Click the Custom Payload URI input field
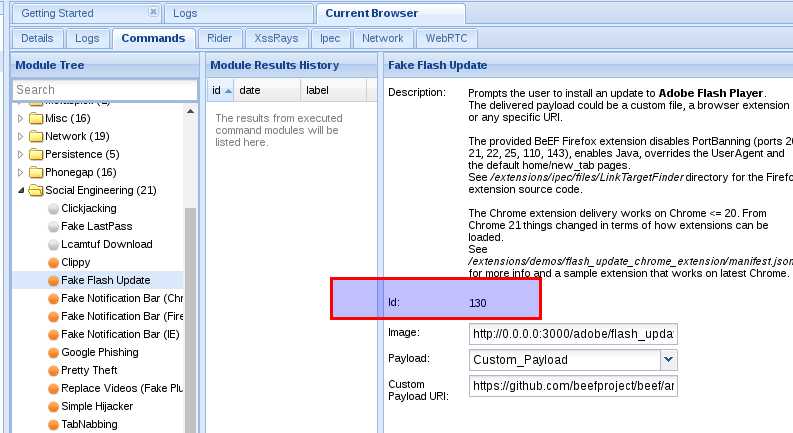 coord(573,386)
